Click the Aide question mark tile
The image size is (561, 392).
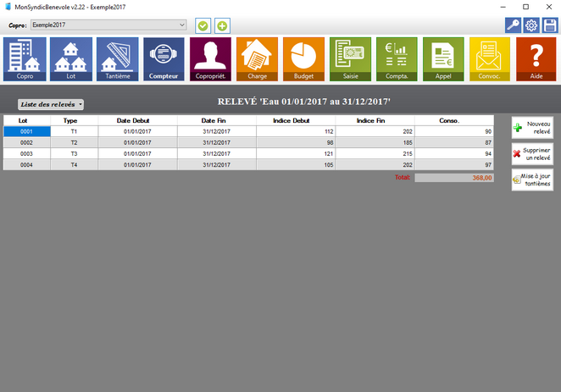[536, 59]
